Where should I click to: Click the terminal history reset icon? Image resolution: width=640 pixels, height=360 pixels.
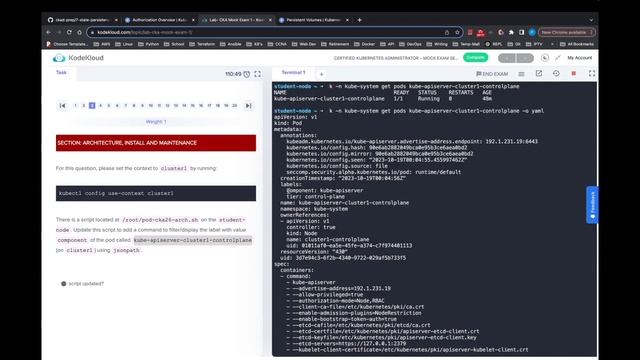pos(556,73)
